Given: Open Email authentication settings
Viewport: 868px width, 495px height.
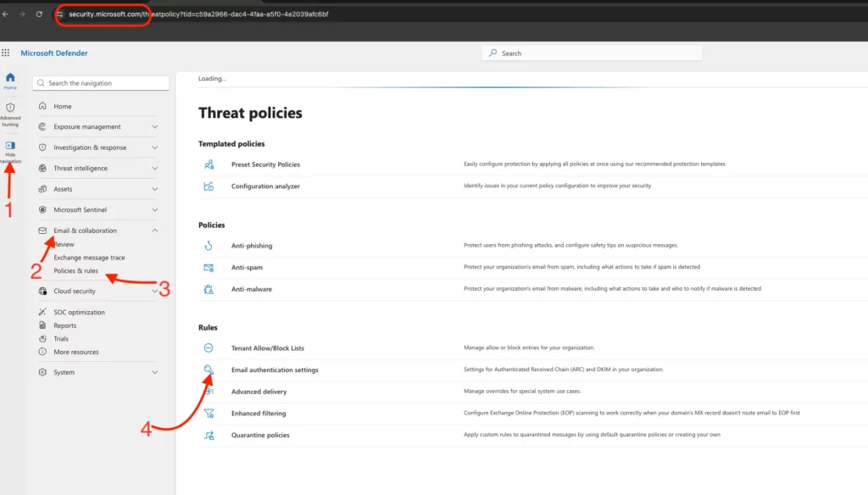Looking at the screenshot, I should [x=275, y=370].
